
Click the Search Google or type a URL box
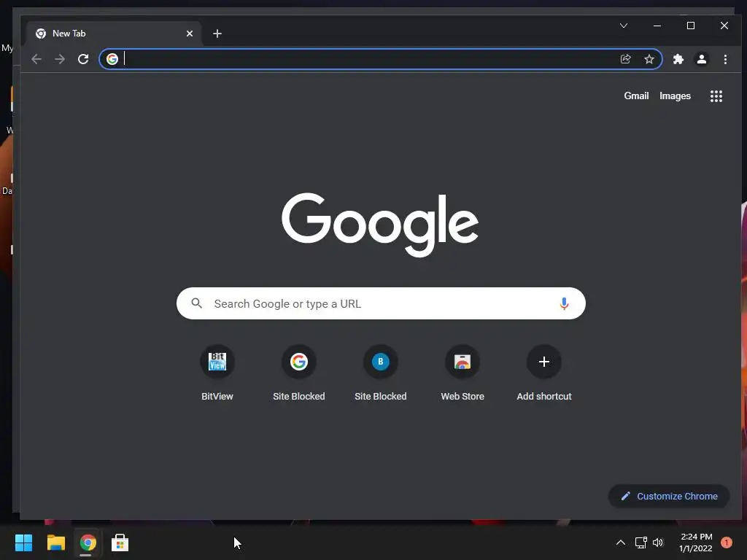(381, 303)
